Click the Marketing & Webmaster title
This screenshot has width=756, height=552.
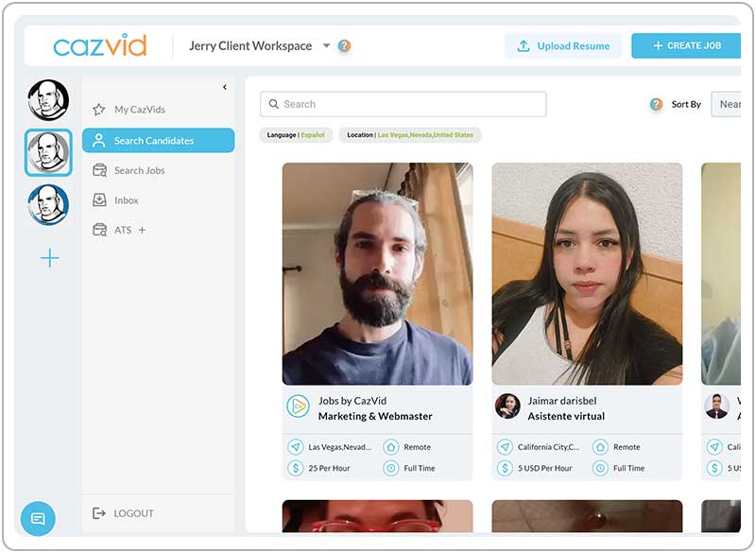375,416
